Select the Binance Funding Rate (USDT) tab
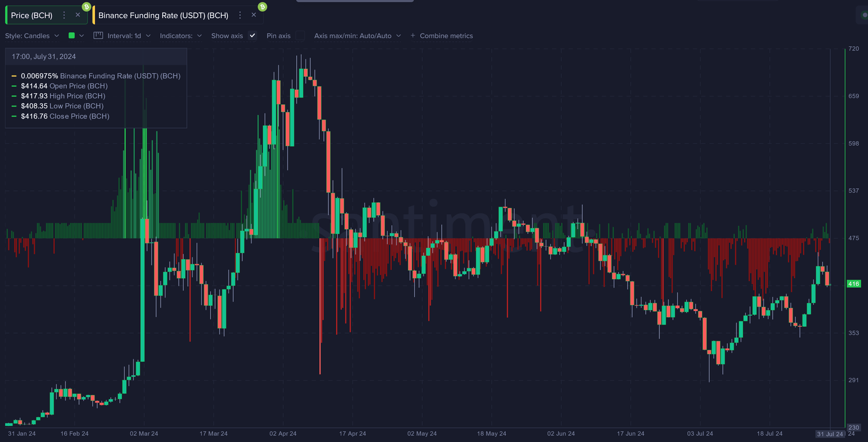The image size is (868, 442). (x=163, y=15)
